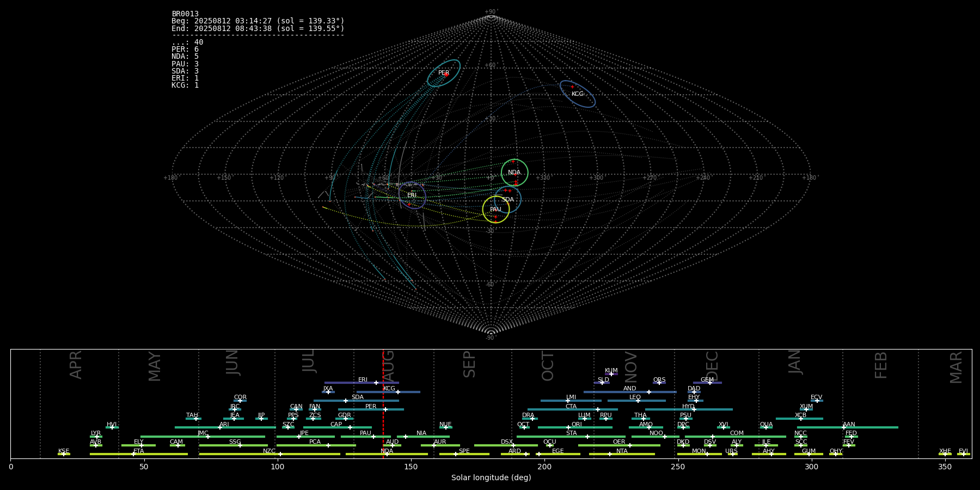Click the '-90°' label at bottom of sky map

point(491,338)
